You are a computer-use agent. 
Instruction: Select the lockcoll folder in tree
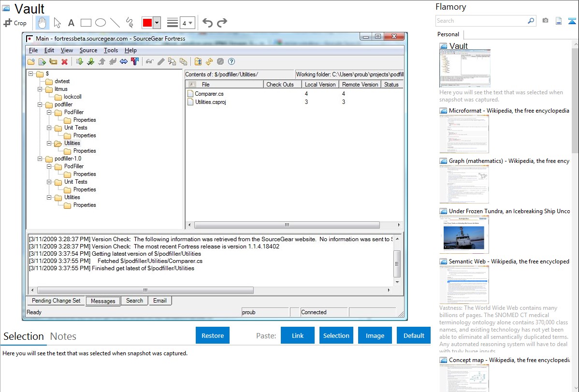coord(72,97)
